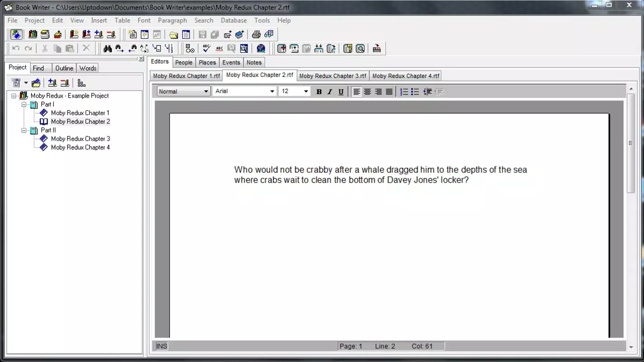Click the scissors Cut icon

coord(44,48)
